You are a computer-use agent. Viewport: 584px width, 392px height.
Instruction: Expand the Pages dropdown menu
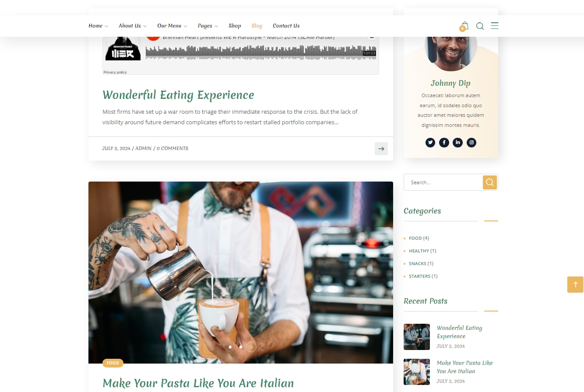[208, 26]
